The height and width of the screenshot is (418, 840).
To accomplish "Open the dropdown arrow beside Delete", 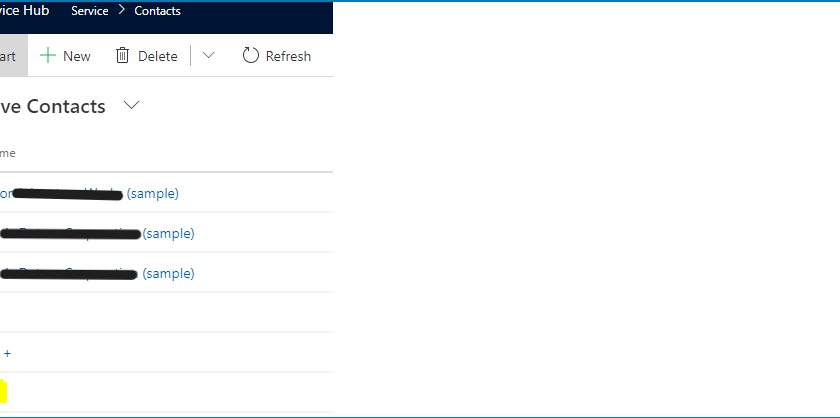I will [208, 56].
